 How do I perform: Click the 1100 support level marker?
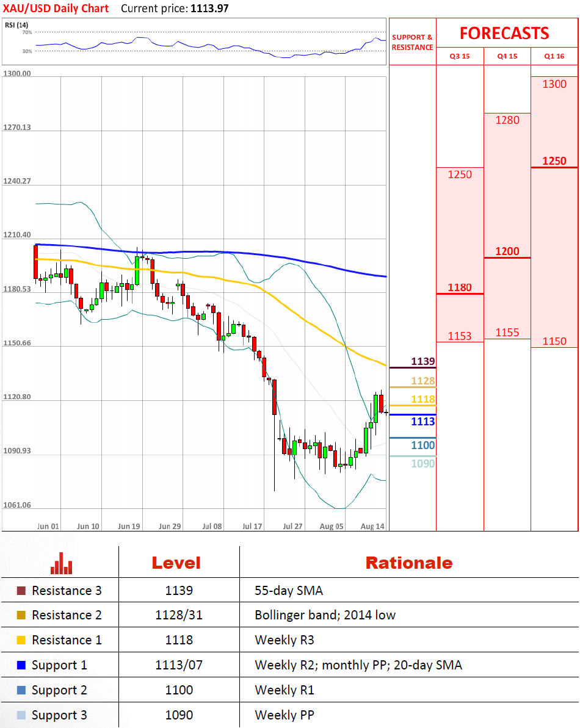pos(423,445)
